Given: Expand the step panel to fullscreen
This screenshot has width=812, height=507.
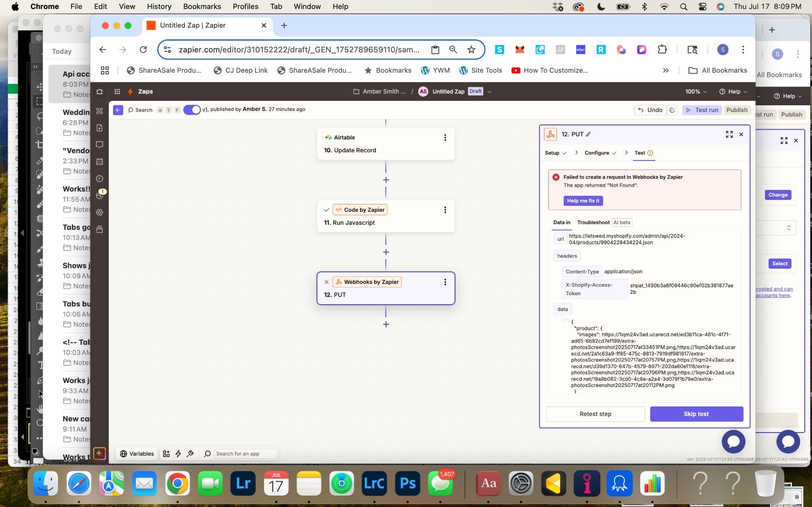Looking at the screenshot, I should [x=729, y=134].
